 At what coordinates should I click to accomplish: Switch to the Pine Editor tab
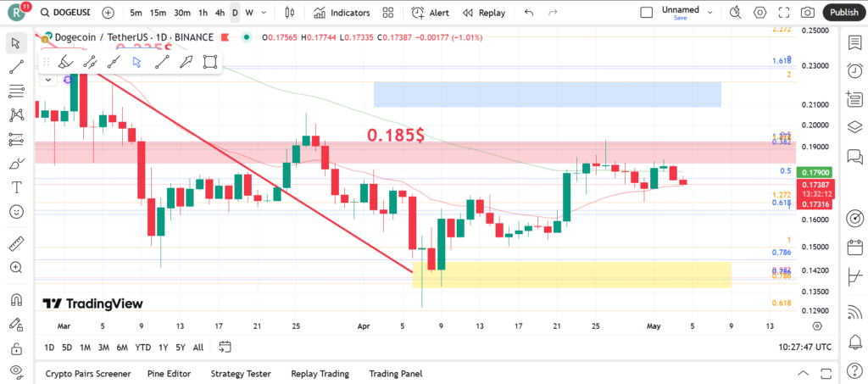(x=170, y=374)
